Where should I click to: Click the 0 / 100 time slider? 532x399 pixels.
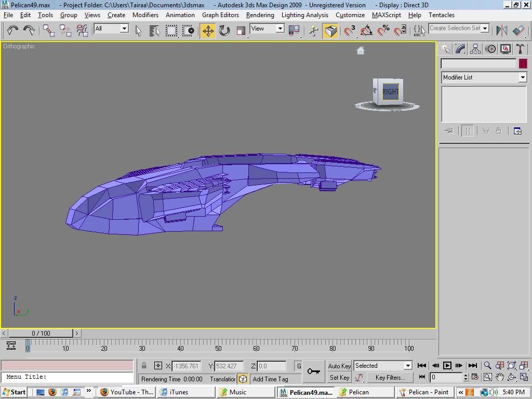point(41,333)
